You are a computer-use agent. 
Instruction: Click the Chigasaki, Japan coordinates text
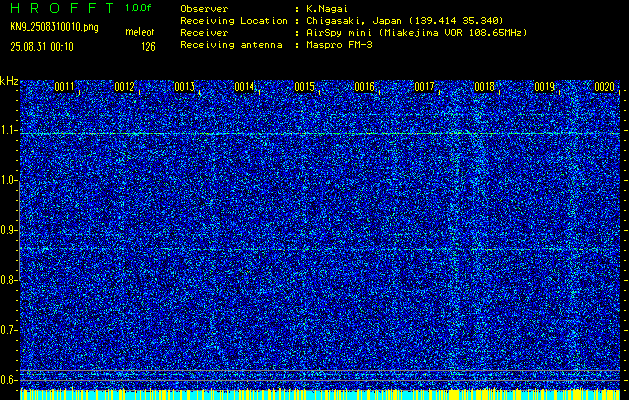(x=404, y=20)
